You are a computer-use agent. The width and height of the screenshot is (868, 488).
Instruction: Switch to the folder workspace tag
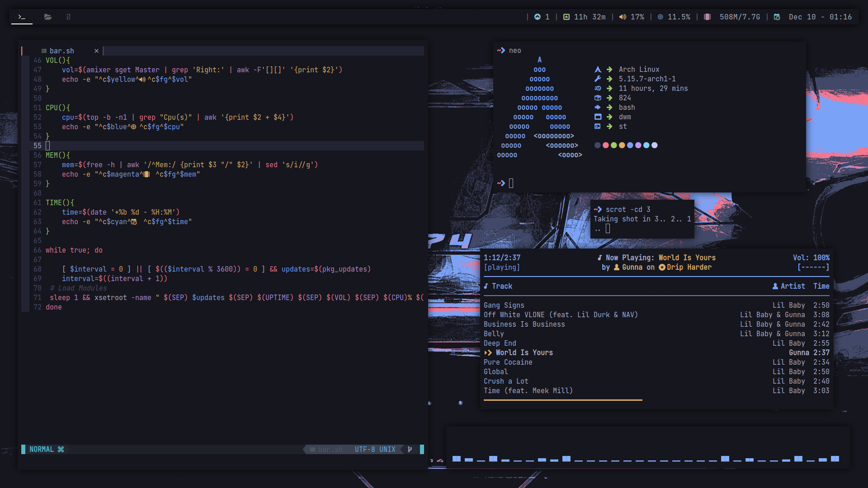pyautogui.click(x=47, y=17)
